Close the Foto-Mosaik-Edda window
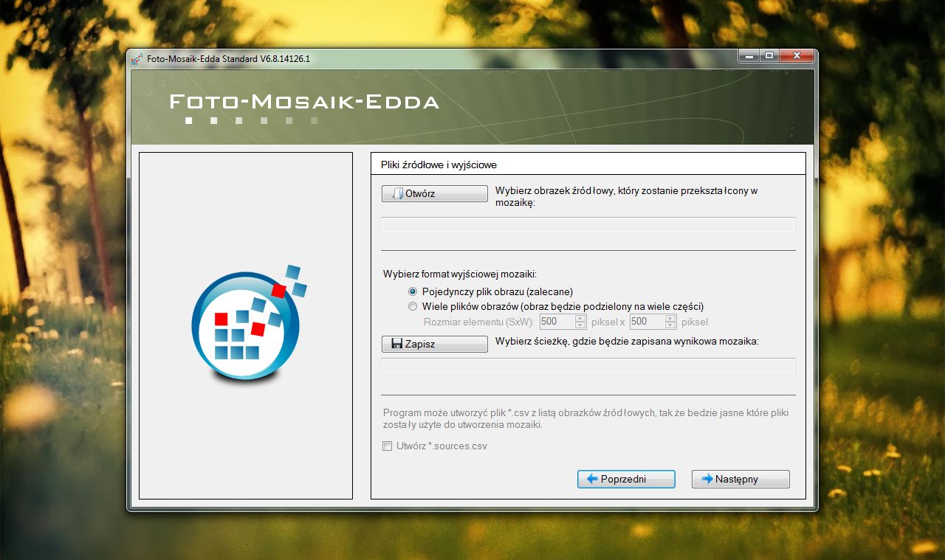945x560 pixels. (x=797, y=56)
